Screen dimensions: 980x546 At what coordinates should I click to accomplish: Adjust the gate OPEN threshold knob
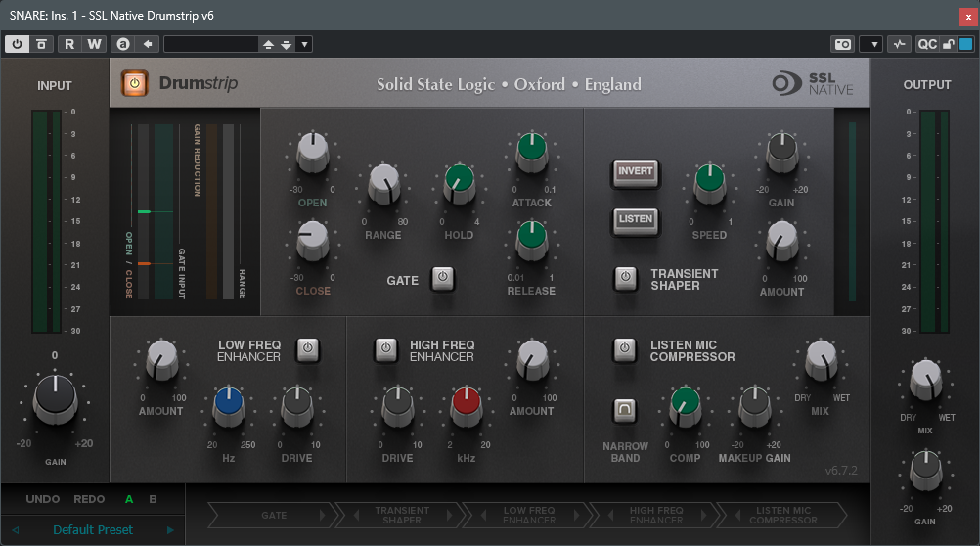313,151
